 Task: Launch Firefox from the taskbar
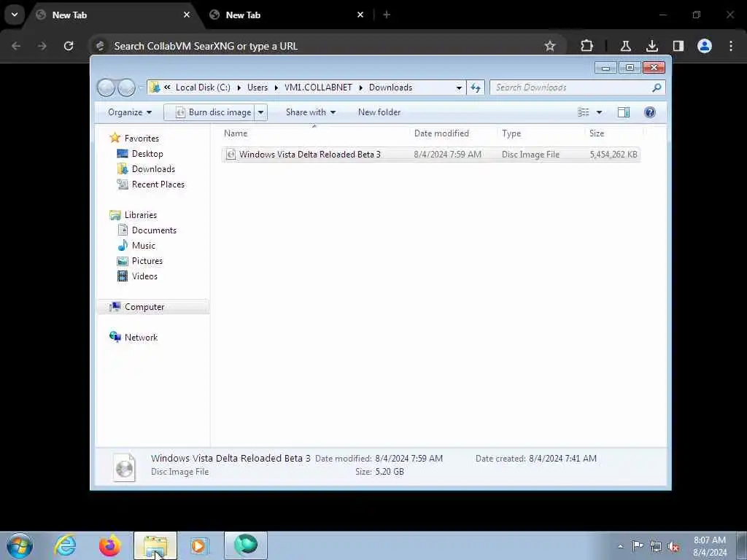[x=109, y=545]
